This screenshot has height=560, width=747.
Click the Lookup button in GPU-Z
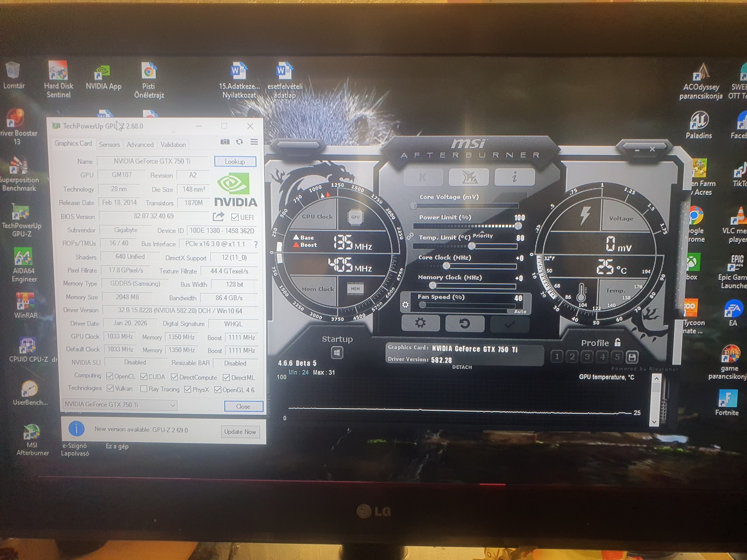click(235, 162)
